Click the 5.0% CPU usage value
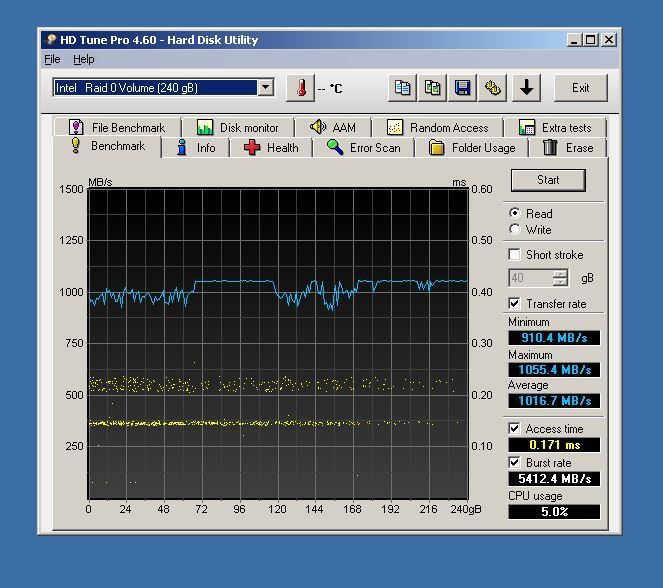This screenshot has height=588, width=663. click(x=554, y=511)
